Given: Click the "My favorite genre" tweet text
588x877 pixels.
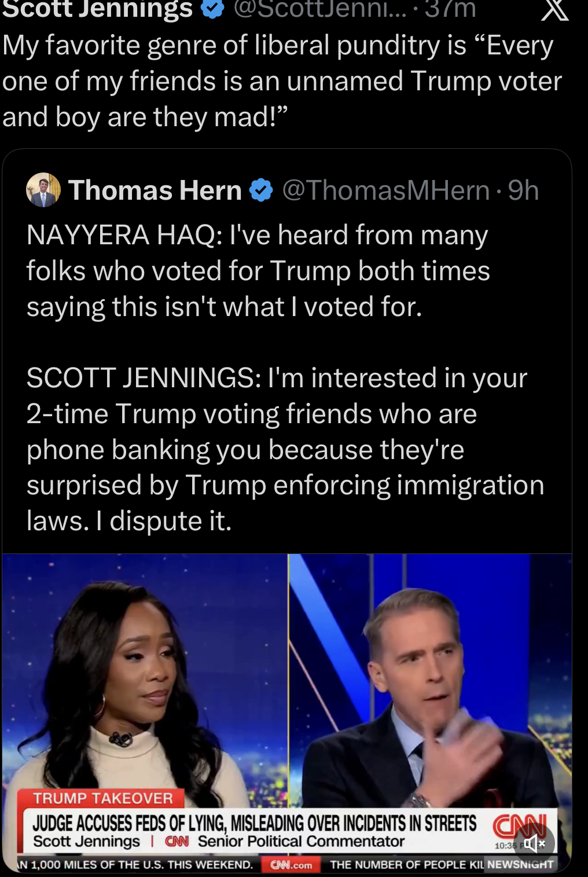Looking at the screenshot, I should click(281, 81).
